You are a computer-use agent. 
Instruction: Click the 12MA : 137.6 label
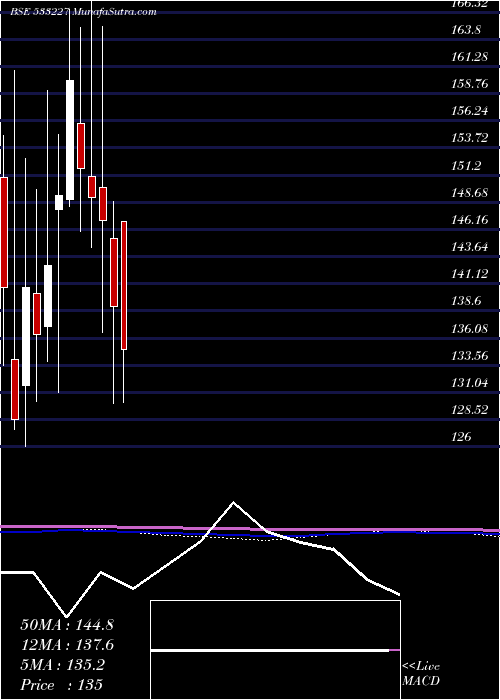pyautogui.click(x=67, y=645)
